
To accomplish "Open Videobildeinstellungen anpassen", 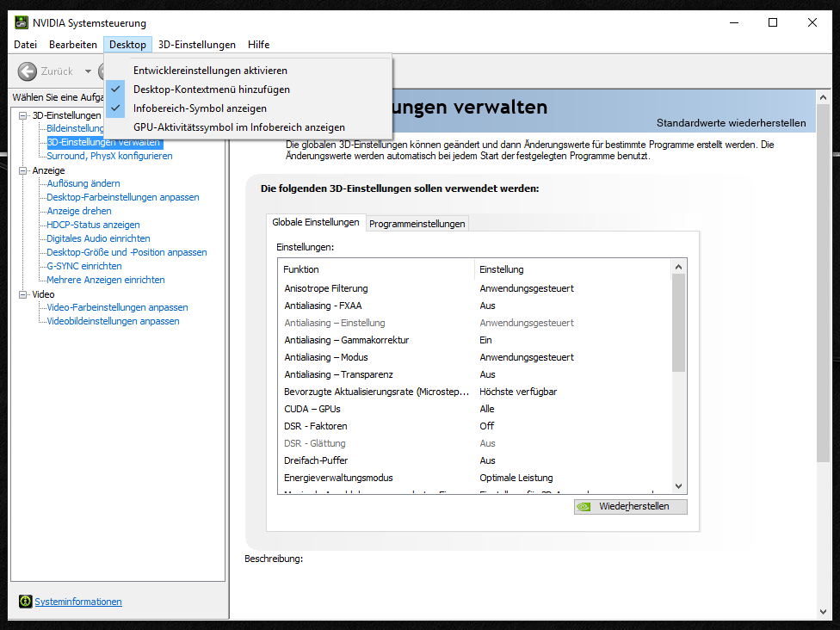I will point(113,321).
